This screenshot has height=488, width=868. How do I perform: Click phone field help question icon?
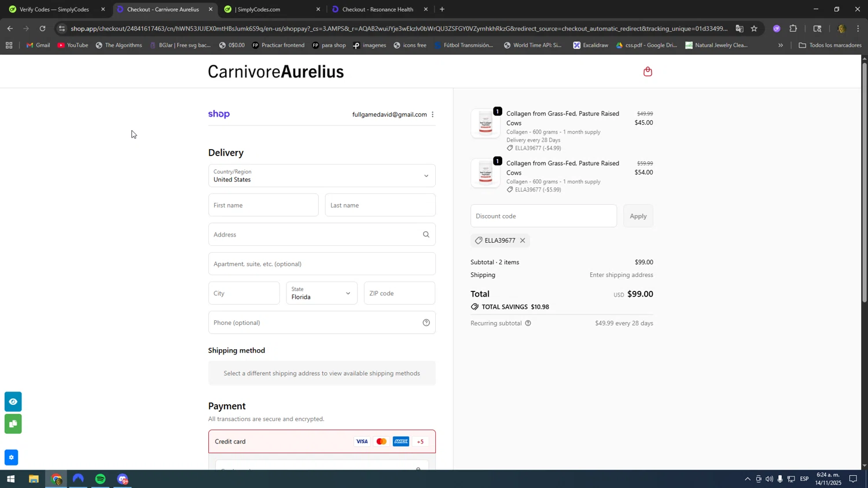pos(426,323)
